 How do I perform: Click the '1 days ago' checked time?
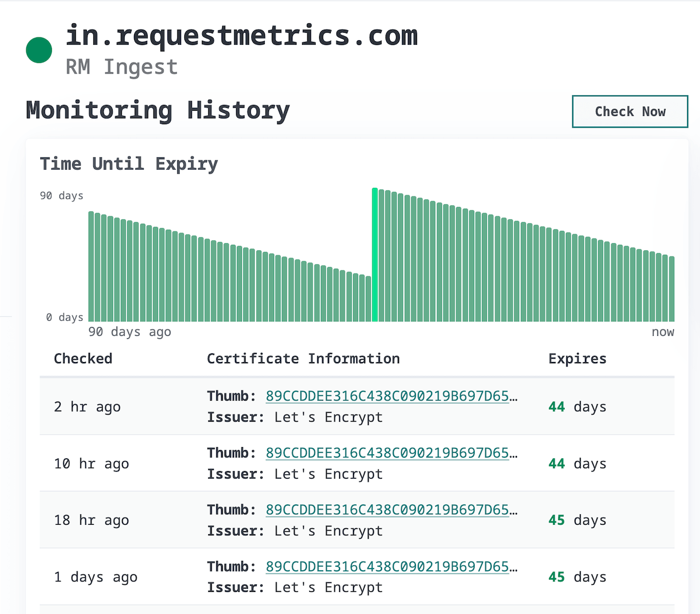96,577
